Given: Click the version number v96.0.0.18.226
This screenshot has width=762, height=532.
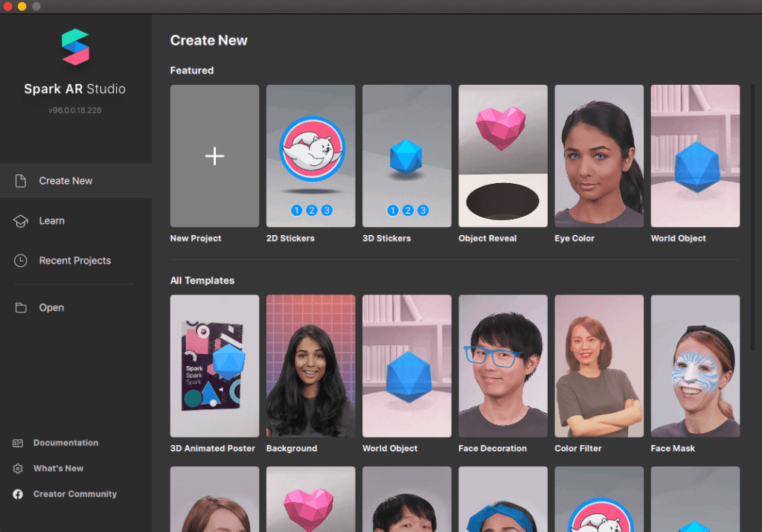Looking at the screenshot, I should [75, 110].
